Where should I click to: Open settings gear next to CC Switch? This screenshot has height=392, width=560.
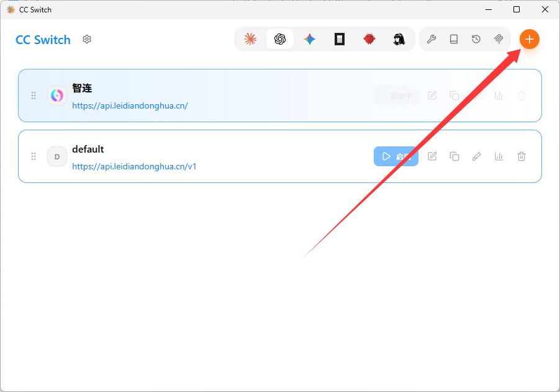pos(87,39)
